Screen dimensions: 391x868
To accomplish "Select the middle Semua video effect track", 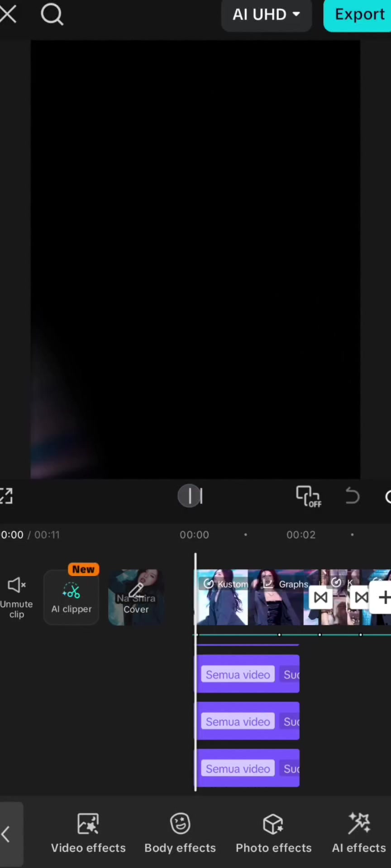I will pyautogui.click(x=248, y=721).
